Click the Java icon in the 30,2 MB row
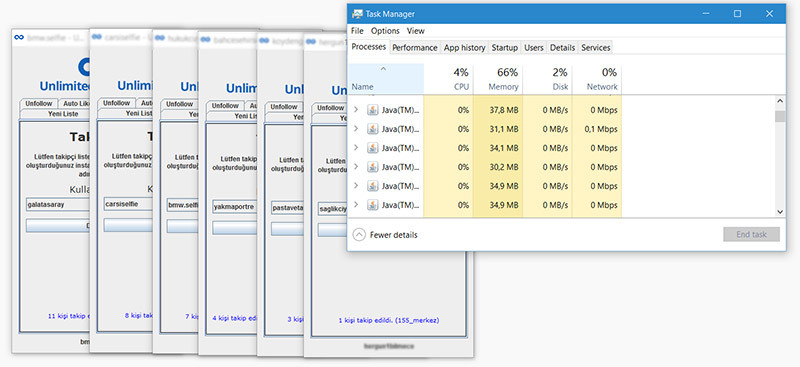Image resolution: width=800 pixels, height=367 pixels. 373,167
